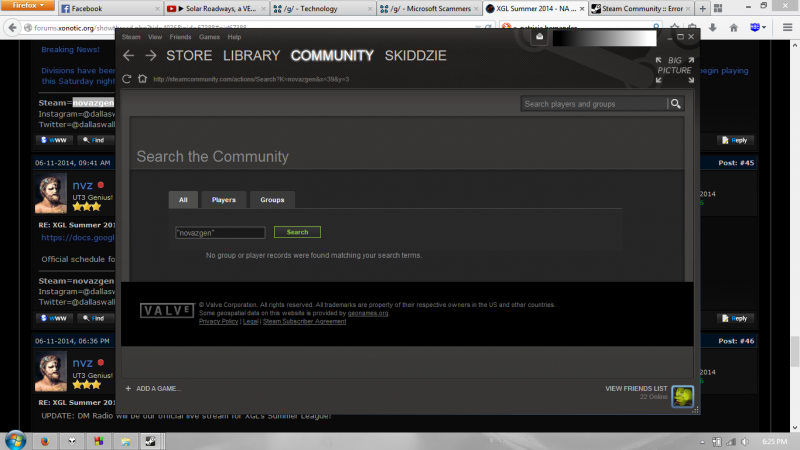Open View menu in Steam
Screen dimensions: 800x450
pos(155,37)
